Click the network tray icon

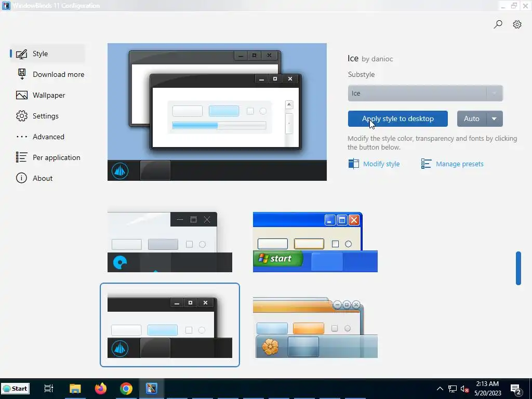[453, 389]
